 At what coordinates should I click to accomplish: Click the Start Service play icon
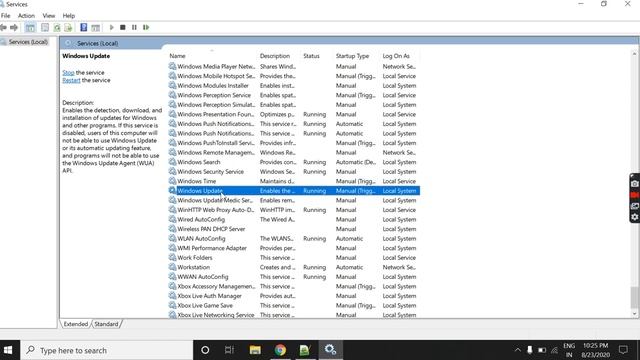[x=111, y=27]
